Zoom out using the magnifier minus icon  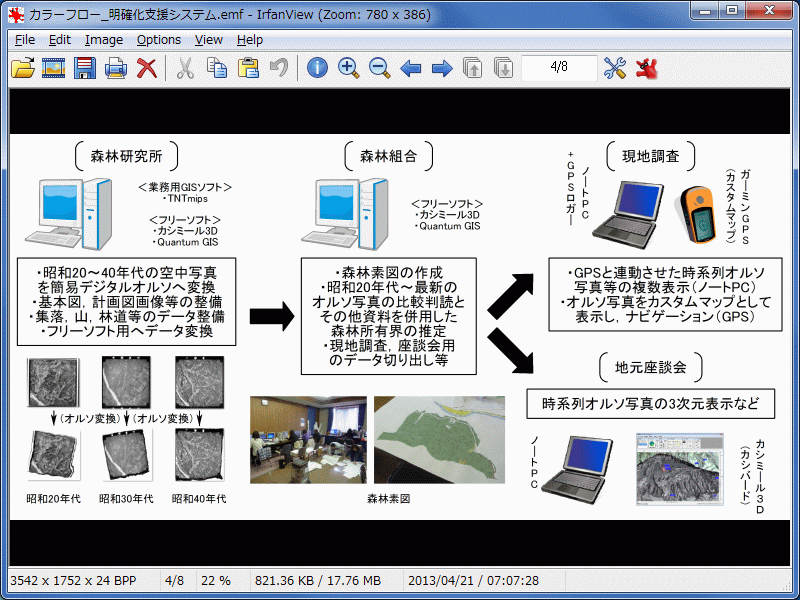coord(379,69)
